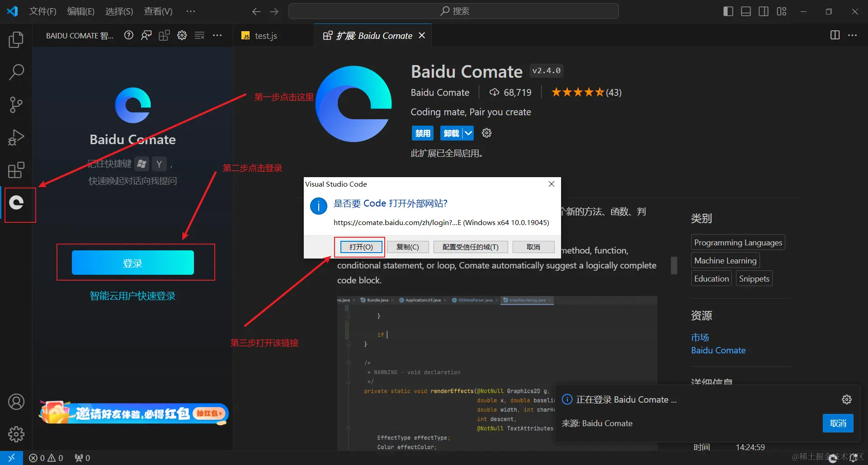
Task: Open the Baidu Comate resource link
Action: [x=718, y=350]
